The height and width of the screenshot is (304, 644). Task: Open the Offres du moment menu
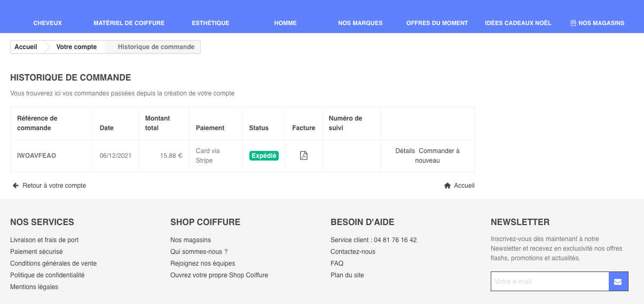437,23
